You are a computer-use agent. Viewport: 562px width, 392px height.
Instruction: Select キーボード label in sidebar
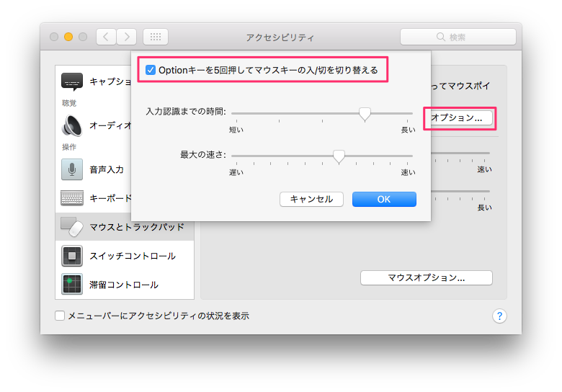click(110, 198)
